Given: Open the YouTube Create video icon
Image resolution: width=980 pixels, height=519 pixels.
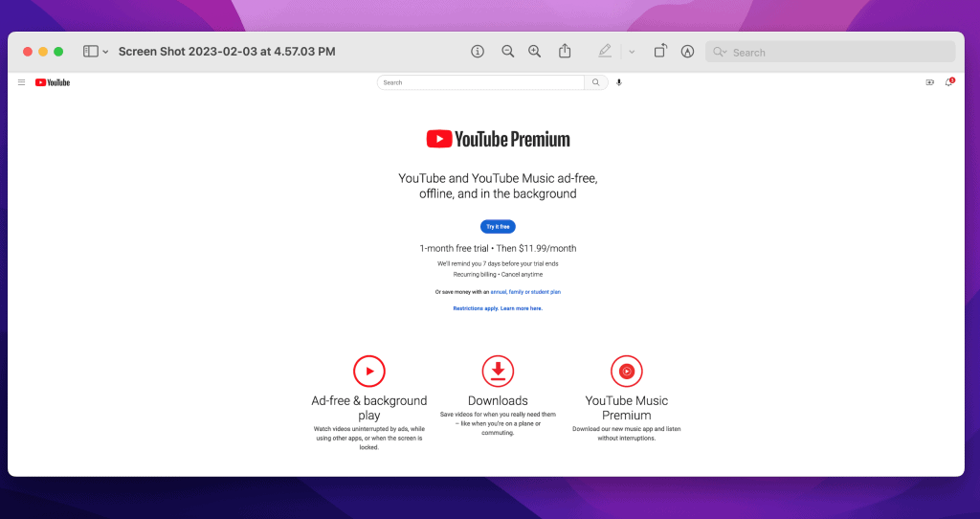Looking at the screenshot, I should point(930,82).
